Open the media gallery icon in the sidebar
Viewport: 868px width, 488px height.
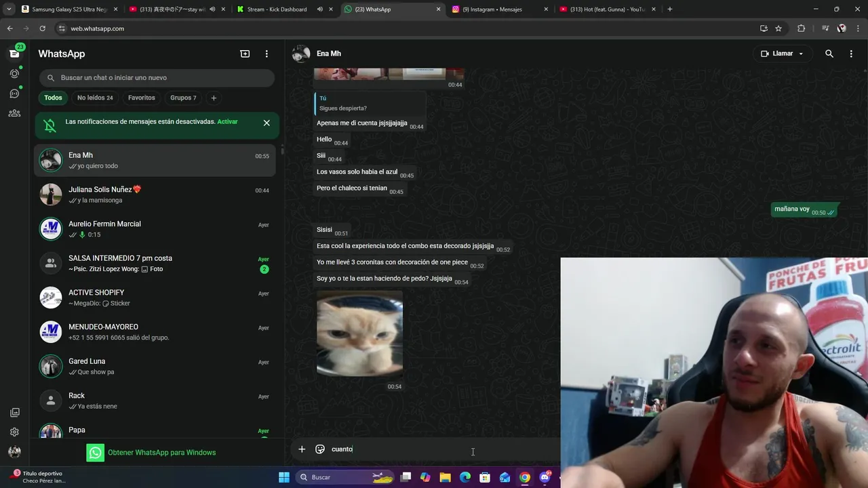pyautogui.click(x=14, y=412)
